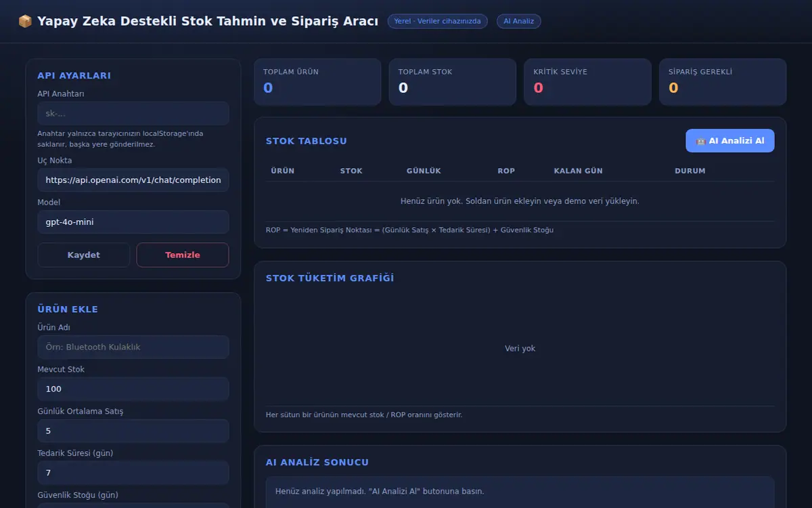This screenshot has width=812, height=508.
Task: Click the "DURUM" column header
Action: [690, 171]
